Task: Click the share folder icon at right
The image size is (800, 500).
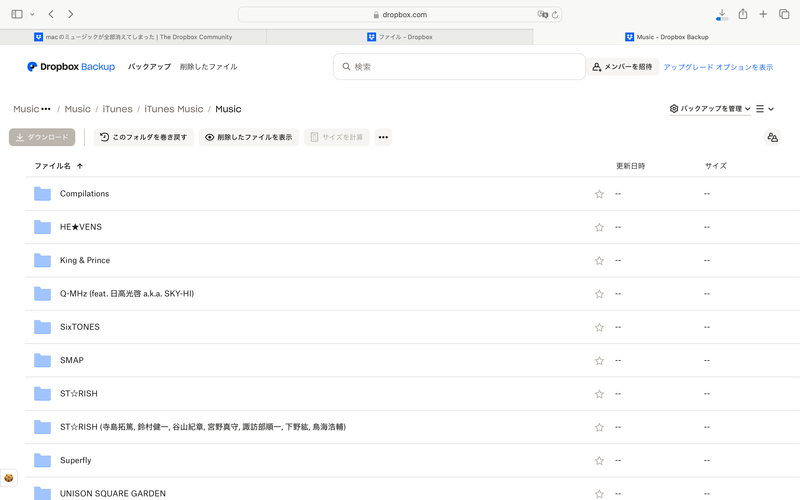Action: click(x=771, y=137)
